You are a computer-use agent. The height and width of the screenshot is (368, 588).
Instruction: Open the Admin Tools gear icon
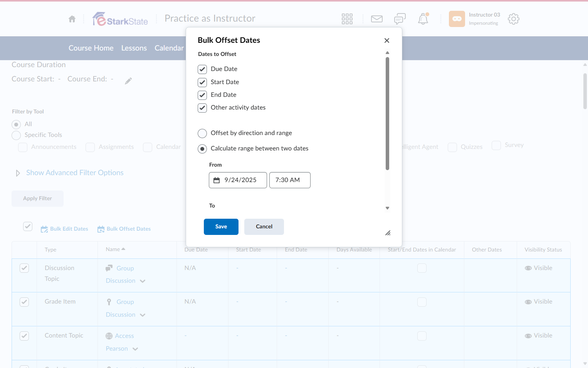(x=514, y=19)
